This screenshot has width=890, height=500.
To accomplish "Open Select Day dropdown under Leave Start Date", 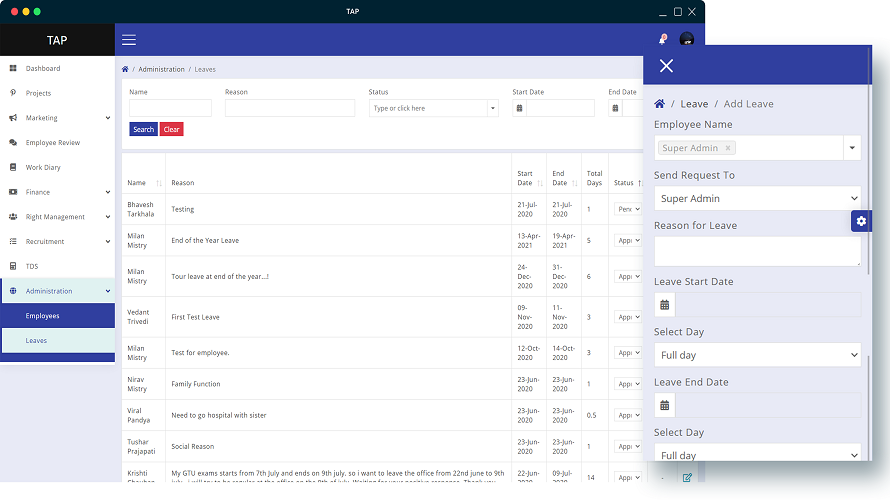I will tap(757, 355).
